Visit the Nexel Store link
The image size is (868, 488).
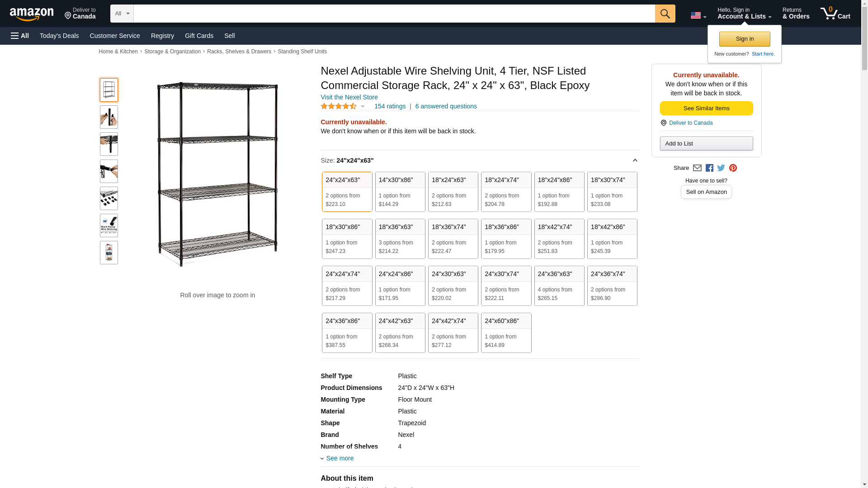349,97
